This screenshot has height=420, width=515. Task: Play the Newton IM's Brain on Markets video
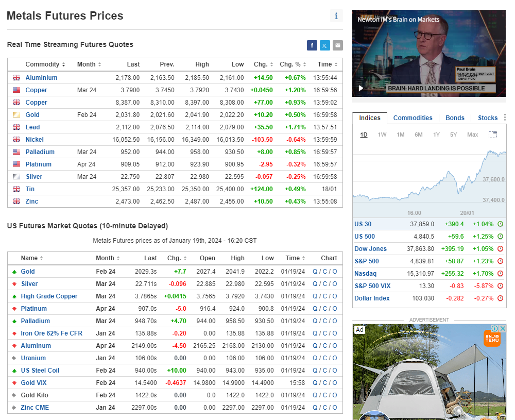pyautogui.click(x=360, y=88)
